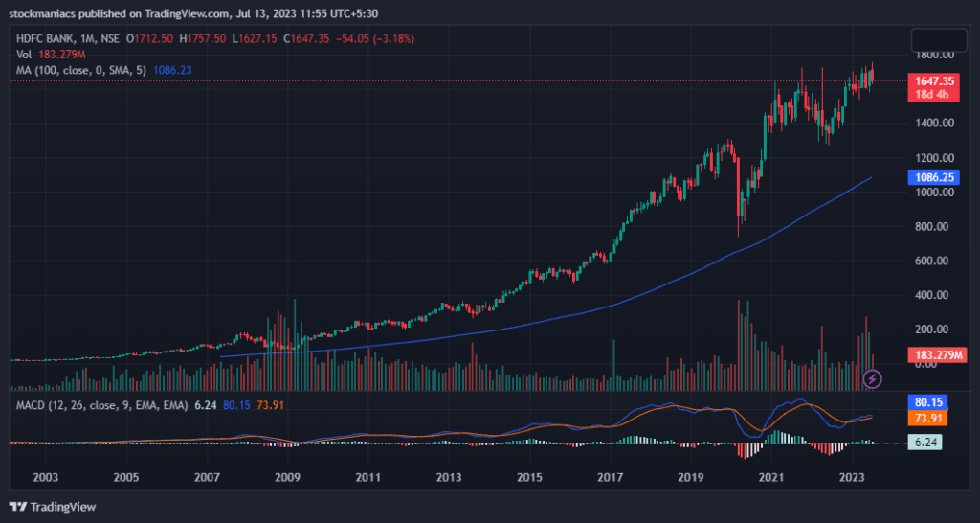Click the 2017 time axis label
The height and width of the screenshot is (523, 980).
(x=610, y=477)
